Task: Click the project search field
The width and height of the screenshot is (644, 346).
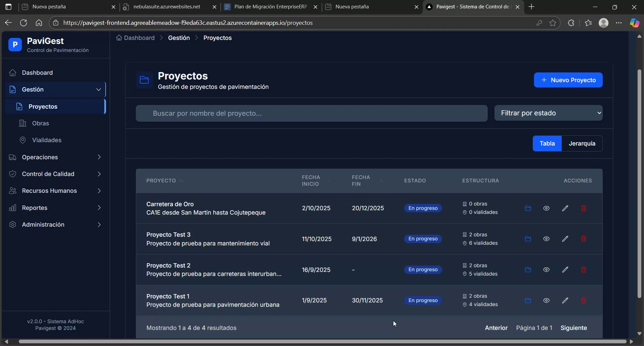Action: [x=311, y=113]
